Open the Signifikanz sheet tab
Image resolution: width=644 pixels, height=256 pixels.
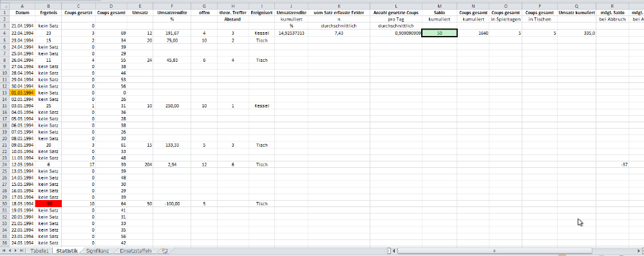(97, 251)
